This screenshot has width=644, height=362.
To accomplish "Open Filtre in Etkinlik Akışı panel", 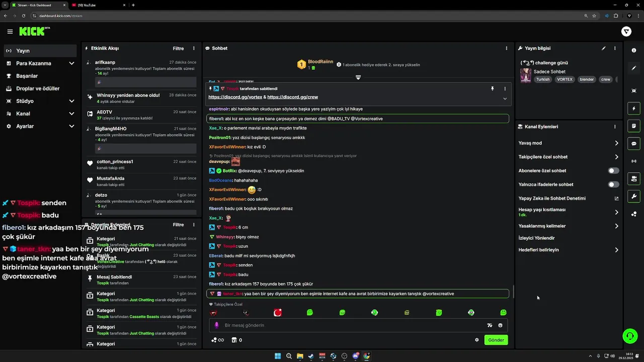I will pos(178,48).
